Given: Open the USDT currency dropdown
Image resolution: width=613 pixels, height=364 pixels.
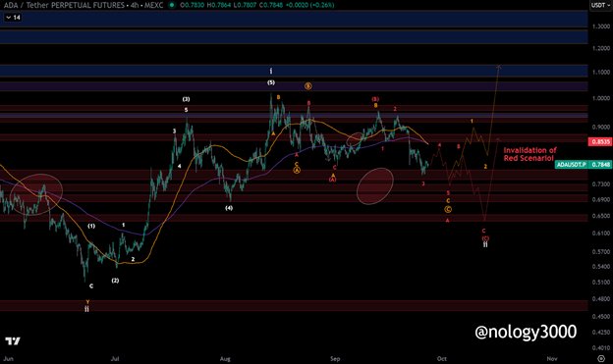Looking at the screenshot, I should (600, 5).
